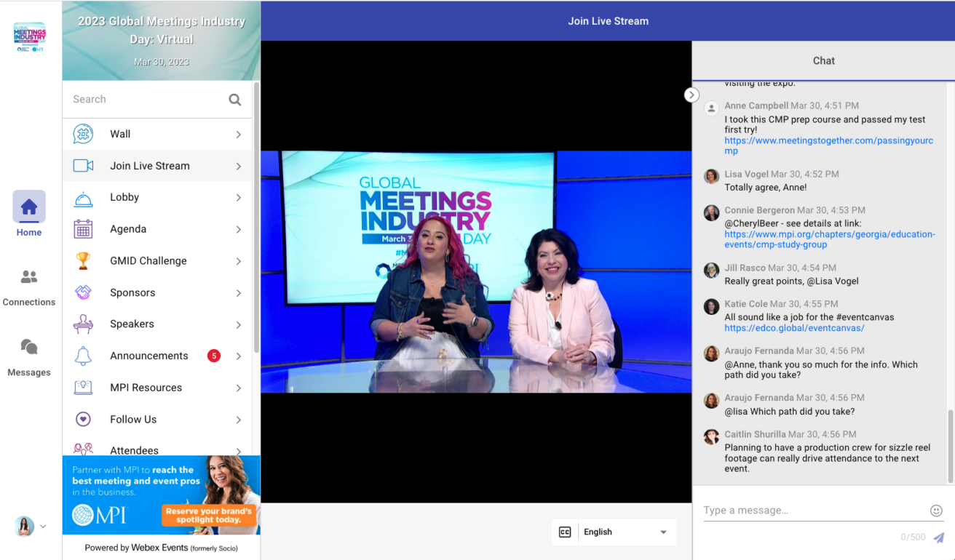Click the Type a message input field

point(814,511)
